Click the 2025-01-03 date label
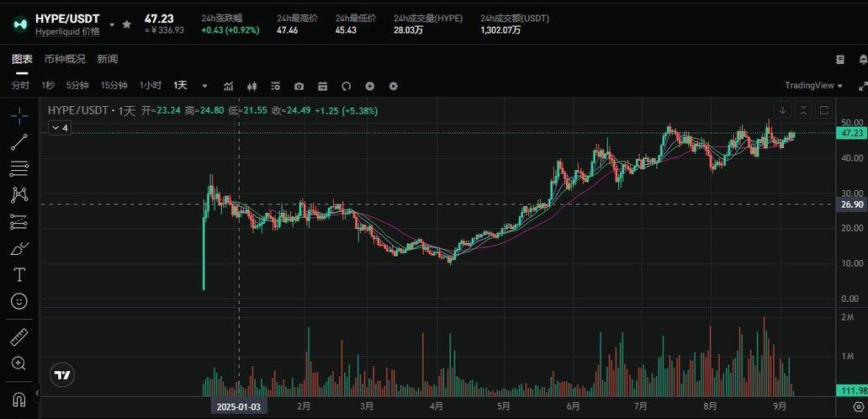Screen dimensions: 868x419 tap(239, 407)
